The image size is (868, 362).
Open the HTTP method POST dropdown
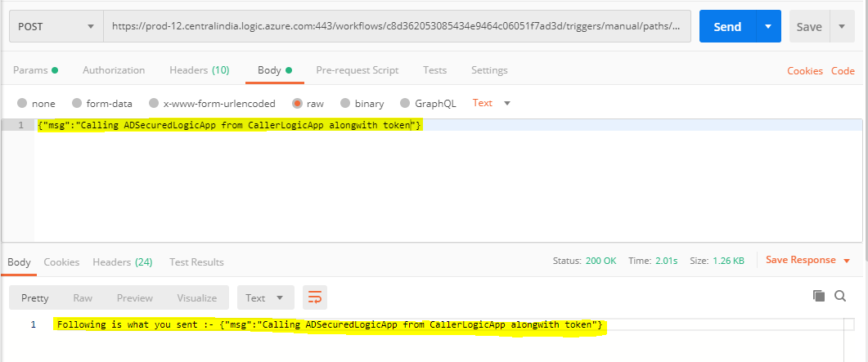(x=56, y=26)
